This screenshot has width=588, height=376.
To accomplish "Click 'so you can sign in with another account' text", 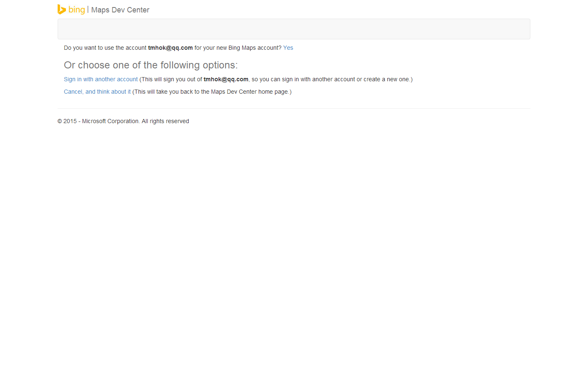I will coord(303,80).
